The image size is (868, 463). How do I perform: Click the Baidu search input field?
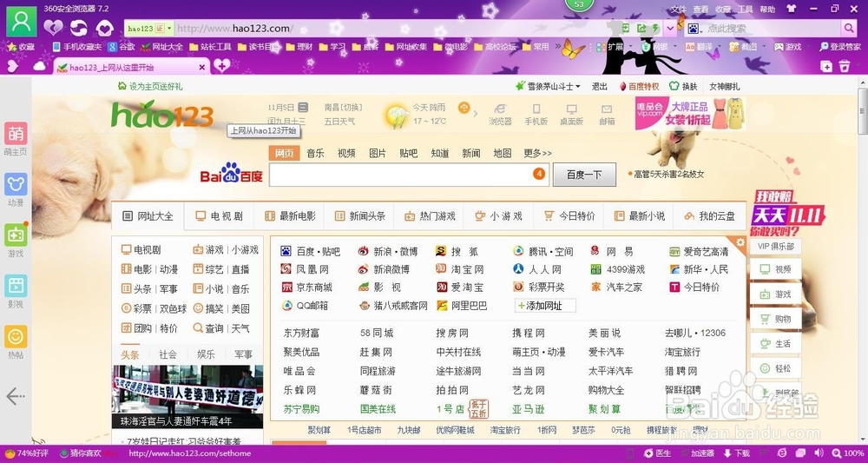coord(409,175)
